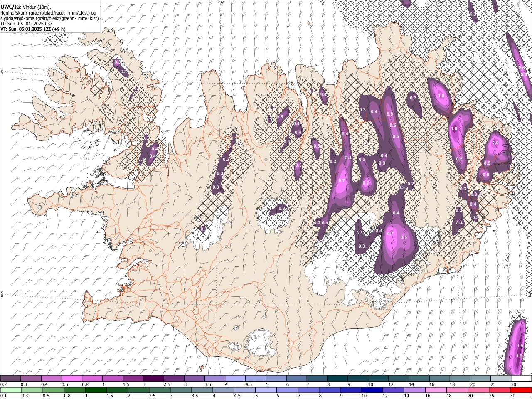The image size is (532, 399).
Task: Click the 'UWC/IG' title text
Action: pos(10,7)
